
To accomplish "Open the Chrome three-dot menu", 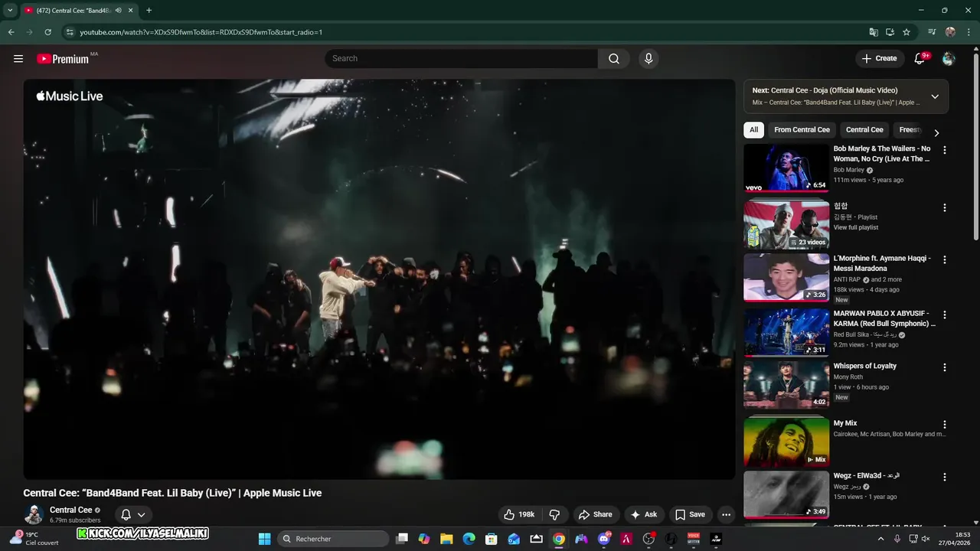I will tap(969, 32).
